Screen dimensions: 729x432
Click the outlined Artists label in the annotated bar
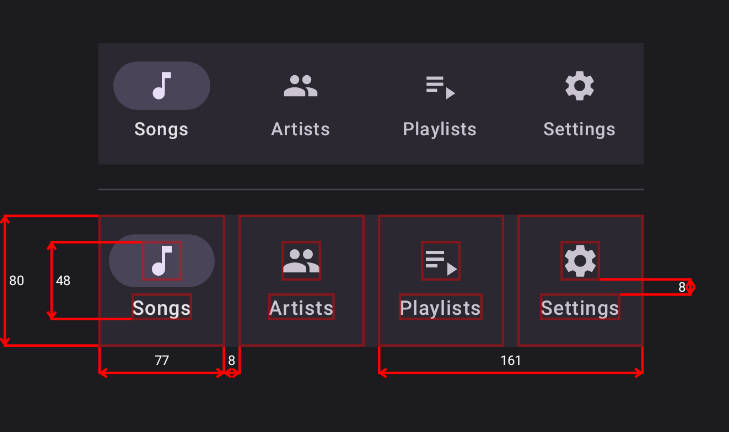point(301,307)
